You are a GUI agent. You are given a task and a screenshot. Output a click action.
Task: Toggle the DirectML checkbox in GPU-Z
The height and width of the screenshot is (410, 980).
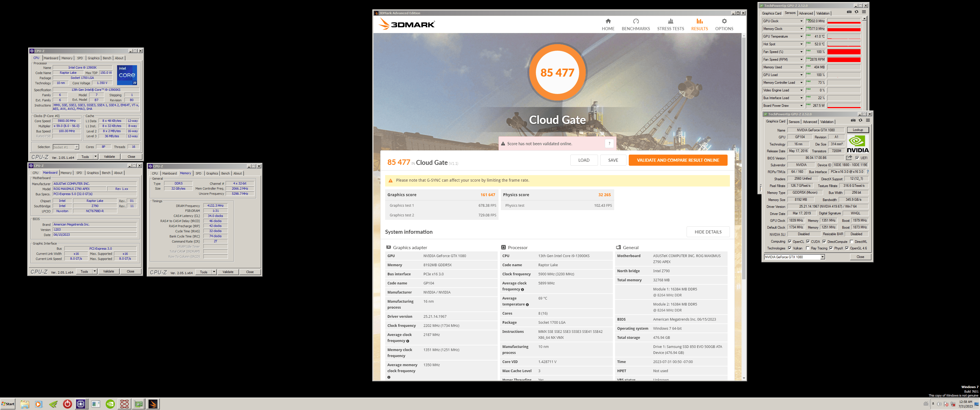[x=852, y=241]
